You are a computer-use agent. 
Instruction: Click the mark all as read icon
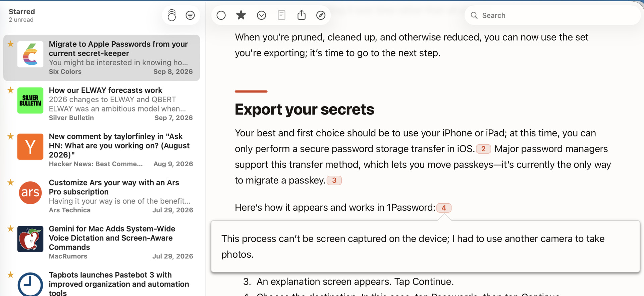[172, 15]
